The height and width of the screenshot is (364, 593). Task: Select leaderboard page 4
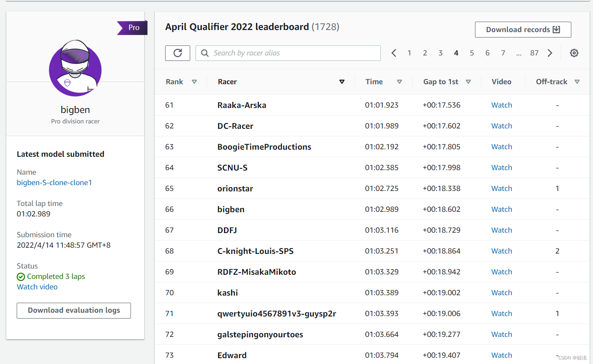pos(456,53)
